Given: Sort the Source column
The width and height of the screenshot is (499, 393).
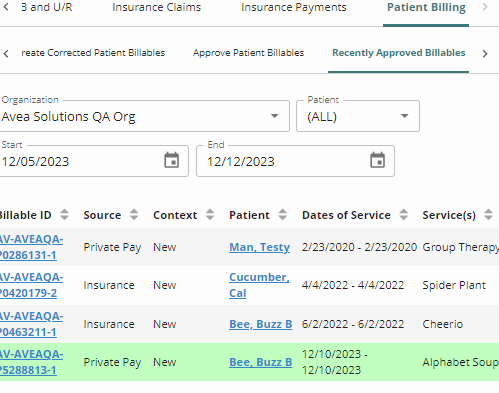Looking at the screenshot, I should point(134,215).
